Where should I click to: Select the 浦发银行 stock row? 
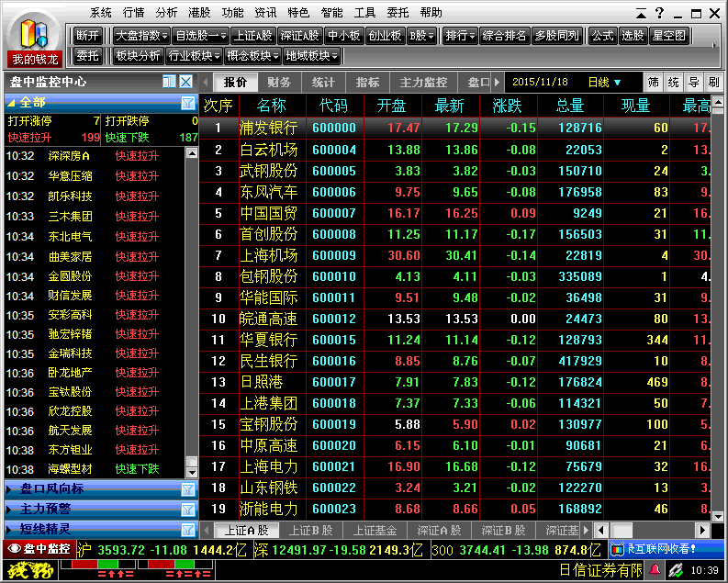(x=455, y=128)
